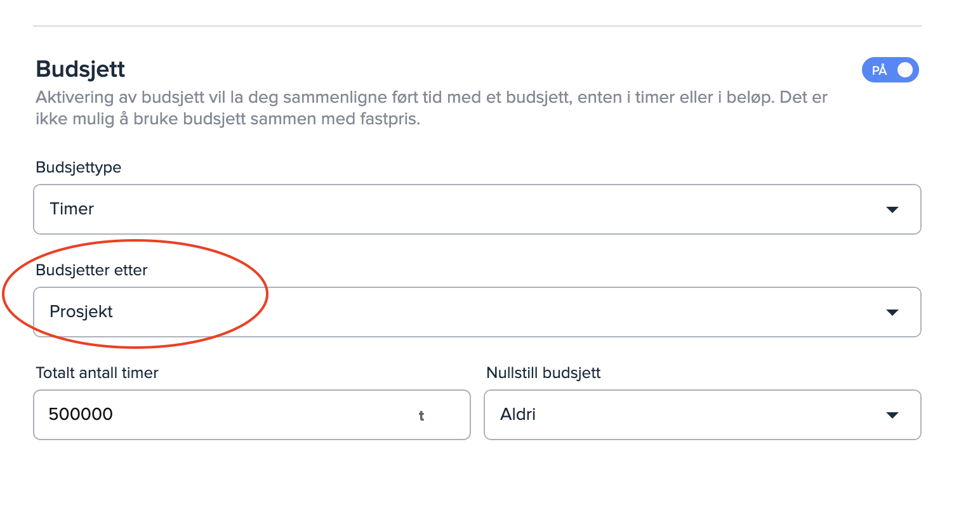Viewport: 980px width, 515px height.
Task: Click the arrow icon in the Nullstill budsjett field
Action: [x=892, y=415]
